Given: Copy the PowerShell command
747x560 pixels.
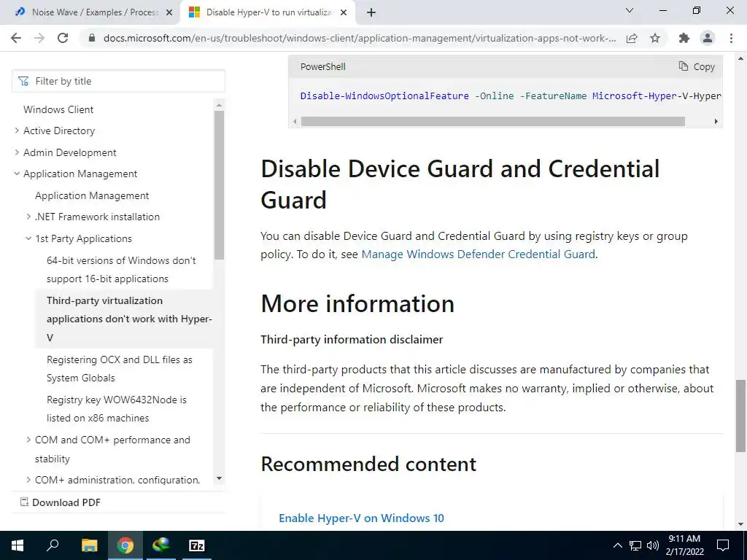Looking at the screenshot, I should (697, 66).
